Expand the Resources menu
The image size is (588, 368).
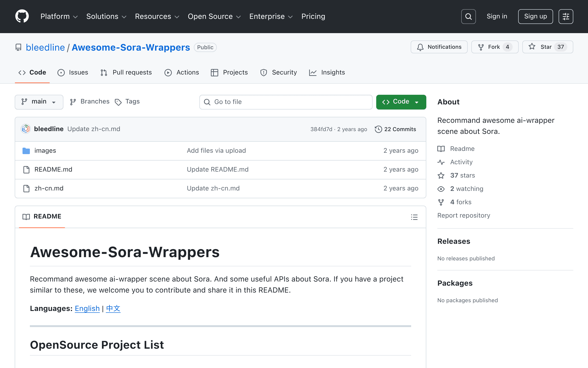click(x=157, y=16)
